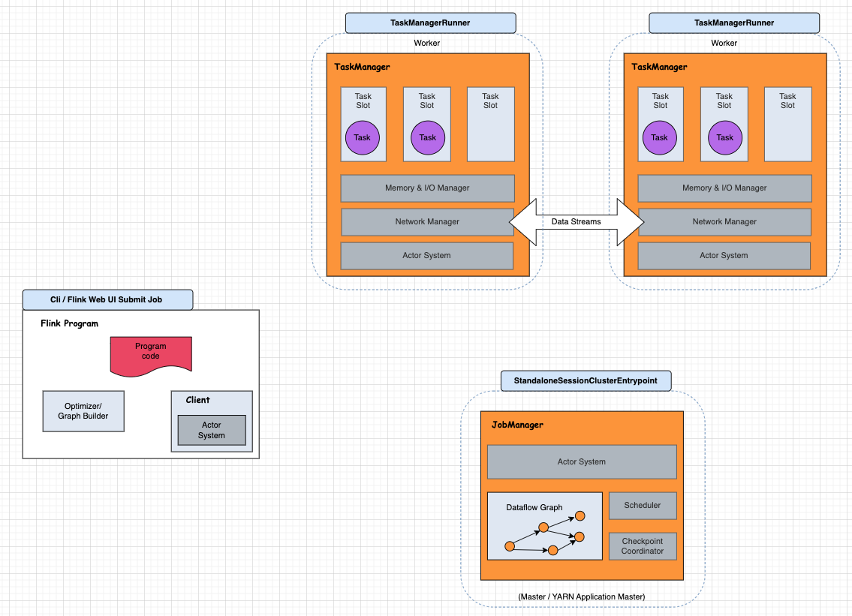Select the Checkpoint Coordinator box
The image size is (852, 616).
coord(643,546)
